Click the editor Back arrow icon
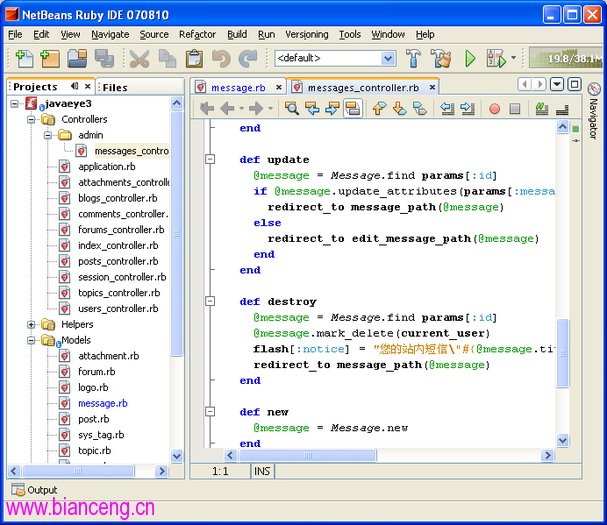The width and height of the screenshot is (607, 525). (x=226, y=109)
